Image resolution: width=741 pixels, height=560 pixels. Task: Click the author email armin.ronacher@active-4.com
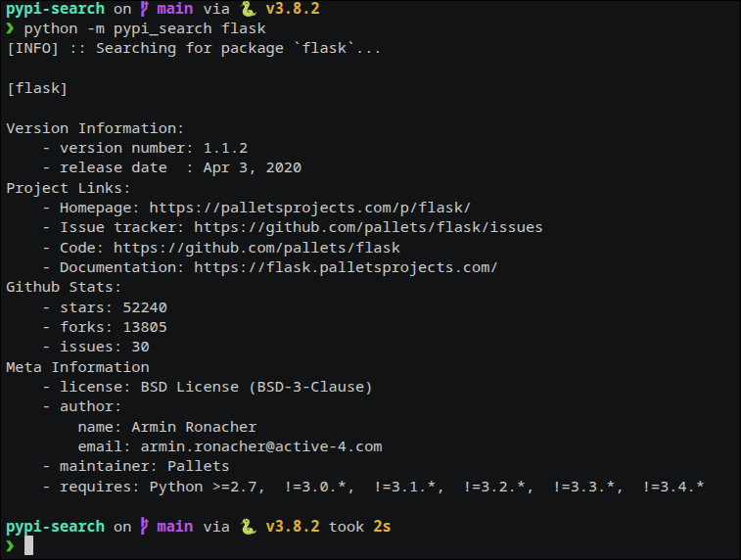(261, 446)
